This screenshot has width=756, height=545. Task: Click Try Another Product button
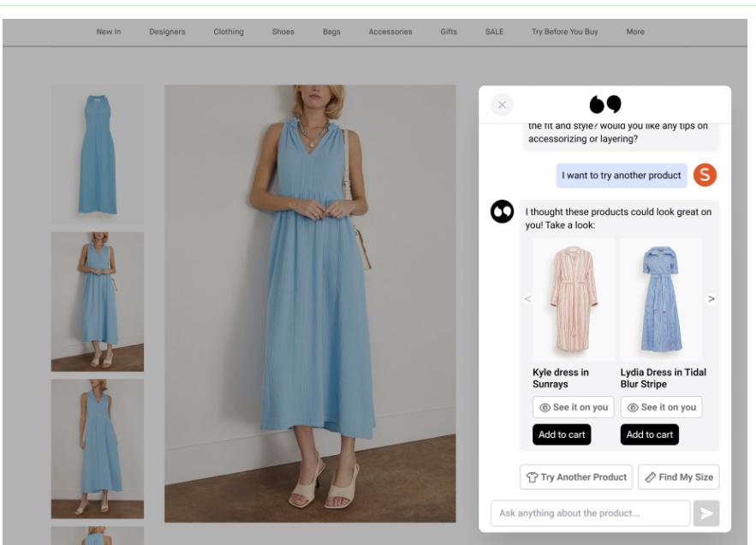pyautogui.click(x=576, y=477)
